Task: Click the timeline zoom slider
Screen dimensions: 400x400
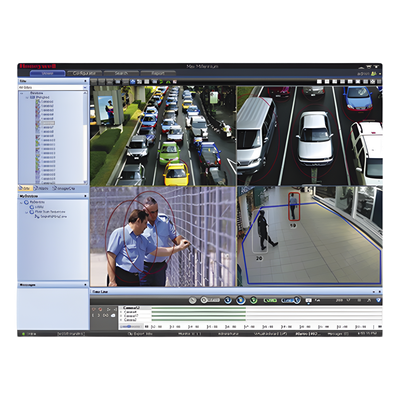Action: tap(130, 327)
